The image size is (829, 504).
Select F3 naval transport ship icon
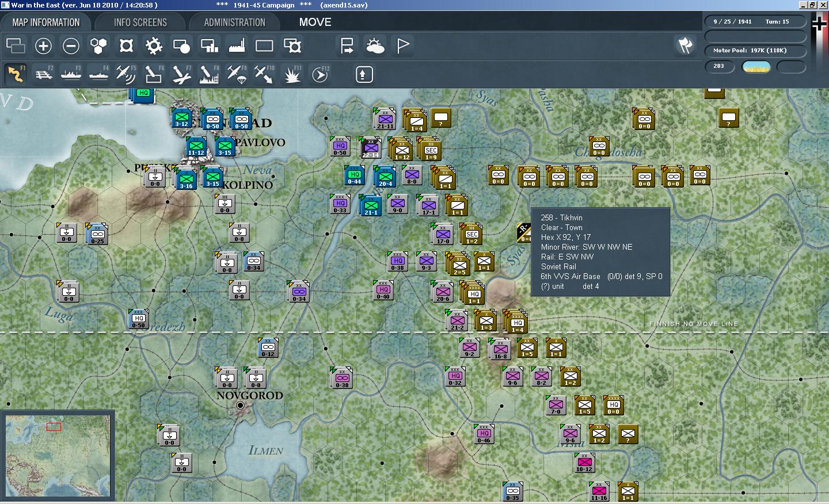tap(71, 74)
